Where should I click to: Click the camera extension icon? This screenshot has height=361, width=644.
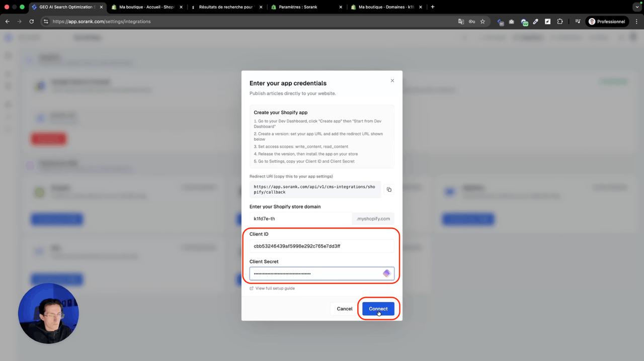[512, 22]
